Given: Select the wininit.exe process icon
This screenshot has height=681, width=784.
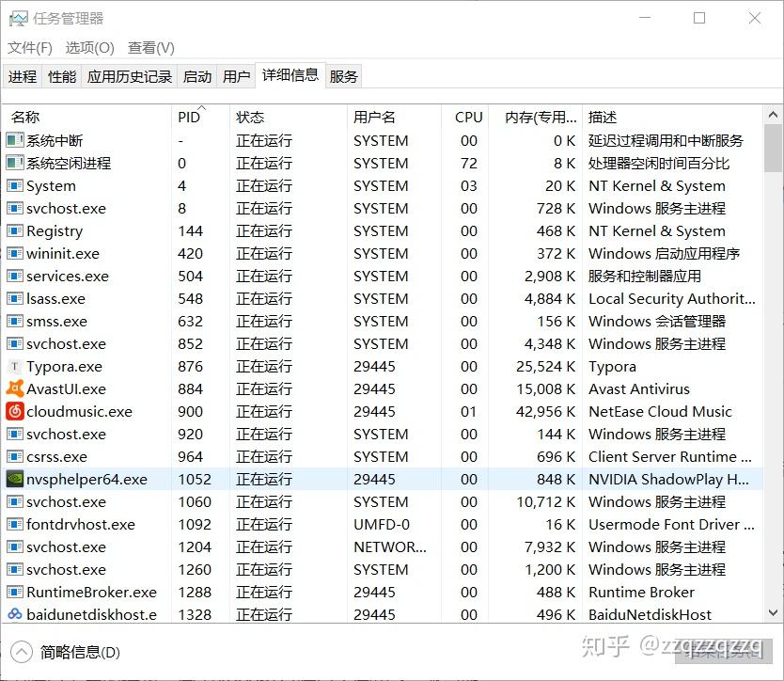Looking at the screenshot, I should point(13,253).
